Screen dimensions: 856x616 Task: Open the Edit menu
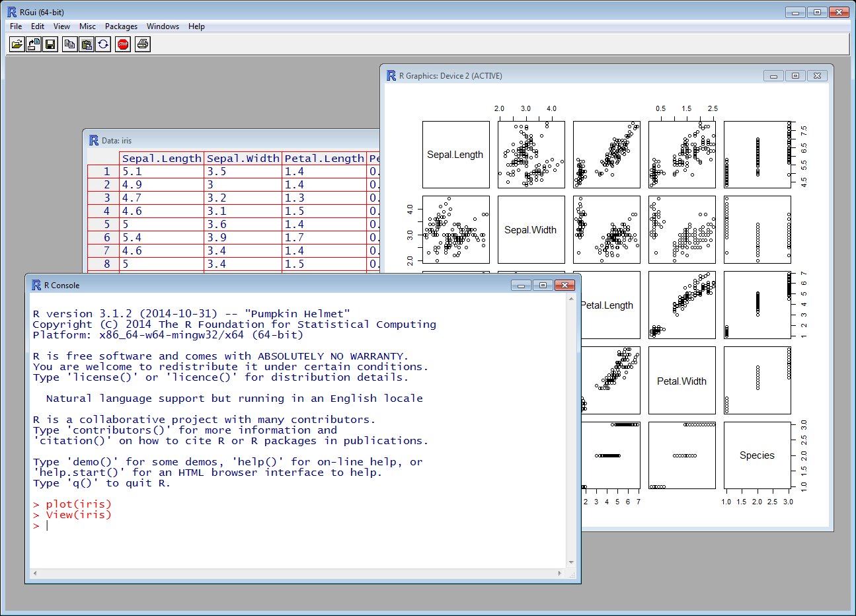click(38, 26)
